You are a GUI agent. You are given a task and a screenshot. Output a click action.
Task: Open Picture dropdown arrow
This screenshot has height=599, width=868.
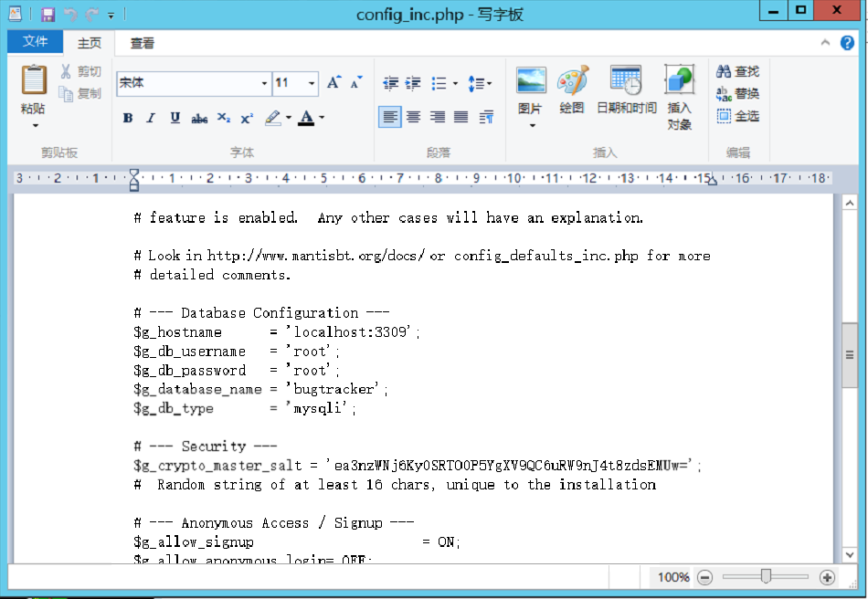pos(533,125)
